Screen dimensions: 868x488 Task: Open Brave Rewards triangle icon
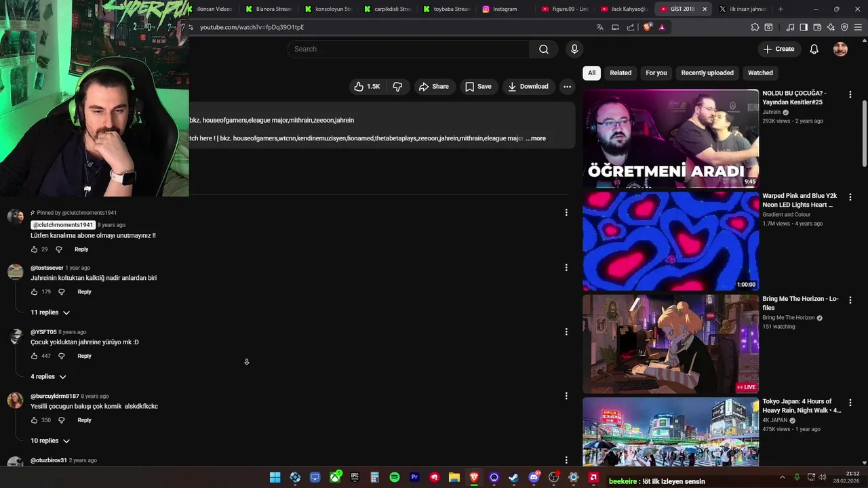pos(662,27)
